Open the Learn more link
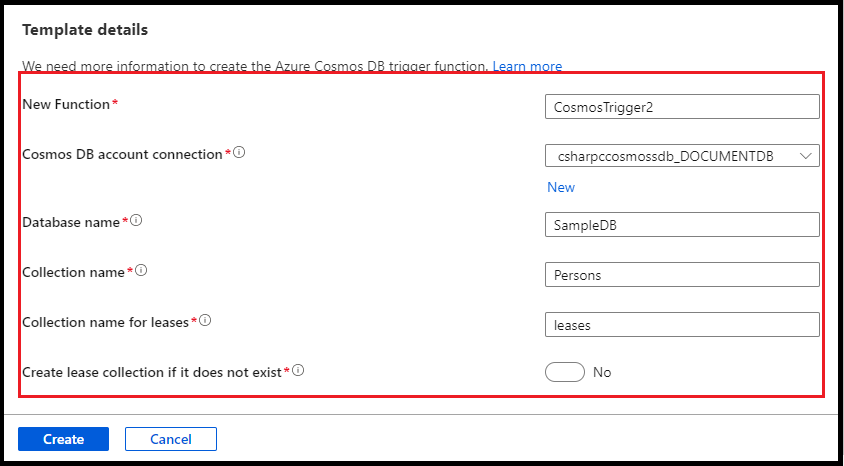844x466 pixels. [x=527, y=66]
